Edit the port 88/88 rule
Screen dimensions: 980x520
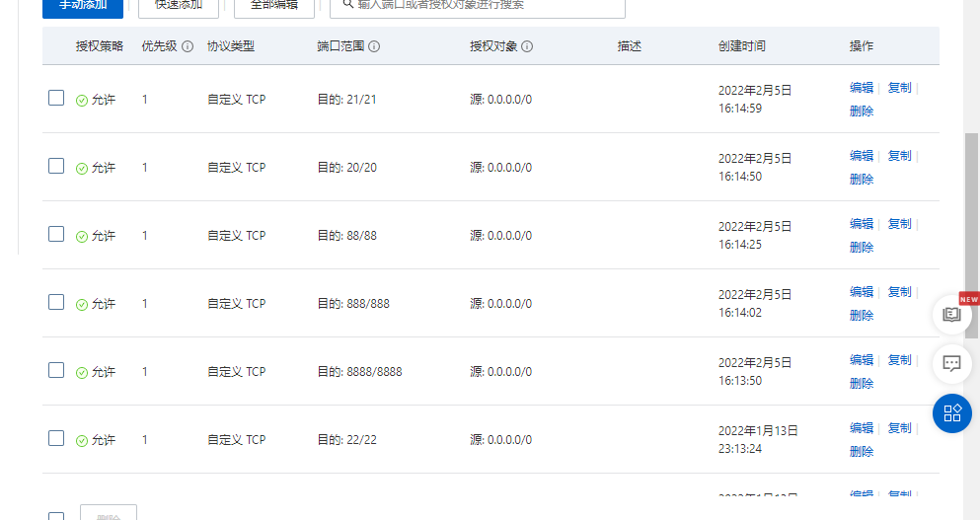[862, 224]
